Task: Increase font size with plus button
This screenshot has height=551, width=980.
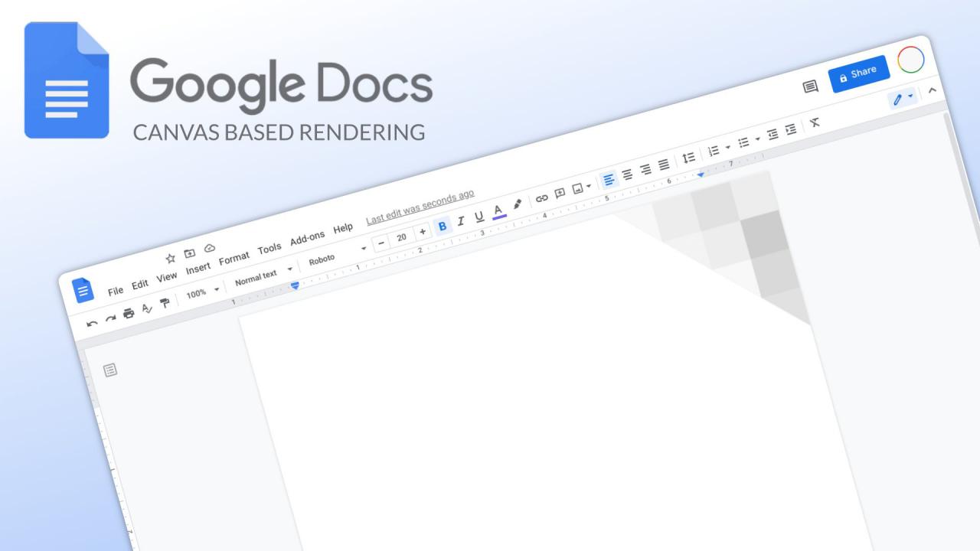Action: click(423, 231)
